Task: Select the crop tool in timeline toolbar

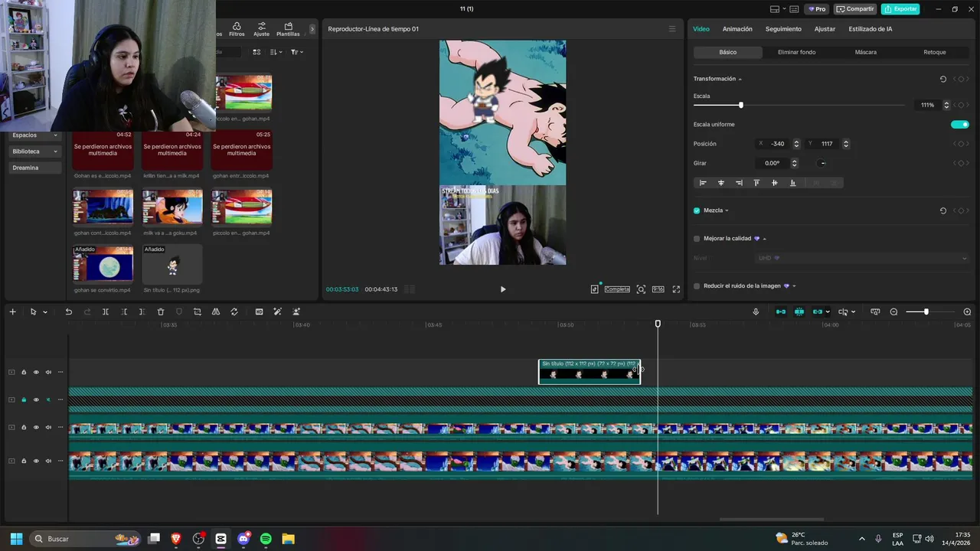Action: pyautogui.click(x=198, y=311)
